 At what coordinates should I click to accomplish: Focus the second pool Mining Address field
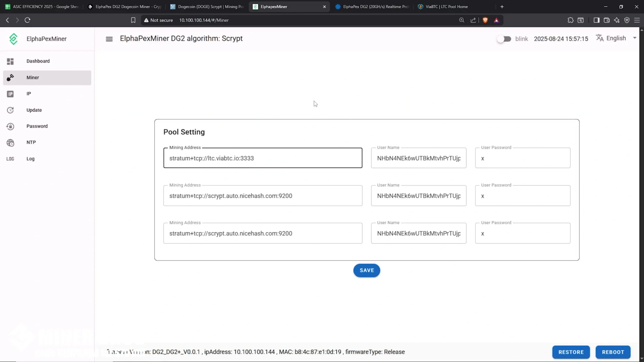(263, 196)
